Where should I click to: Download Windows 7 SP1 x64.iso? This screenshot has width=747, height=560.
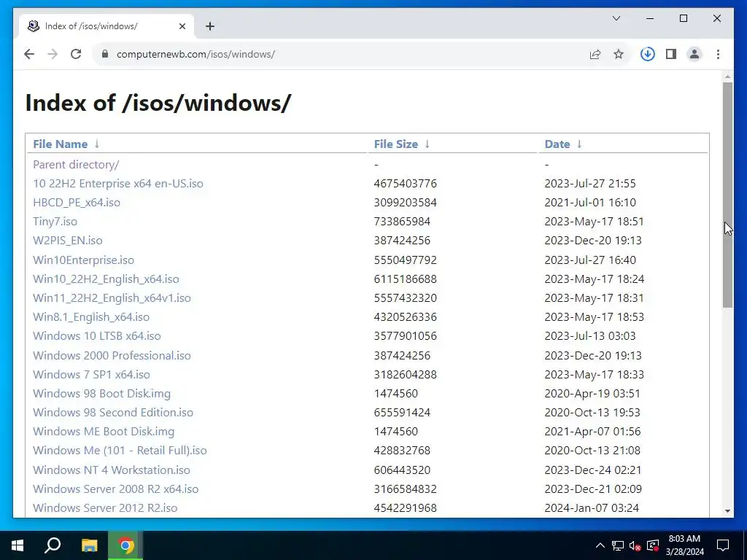coord(91,375)
